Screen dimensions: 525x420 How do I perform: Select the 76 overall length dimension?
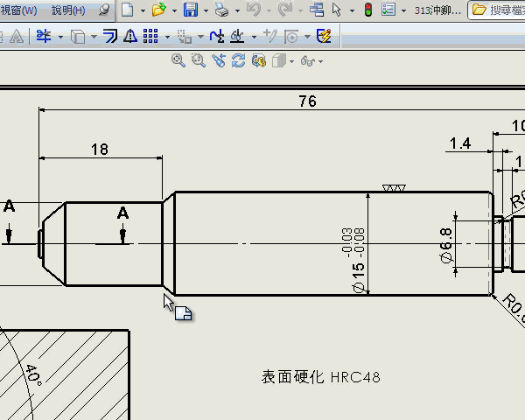[307, 101]
